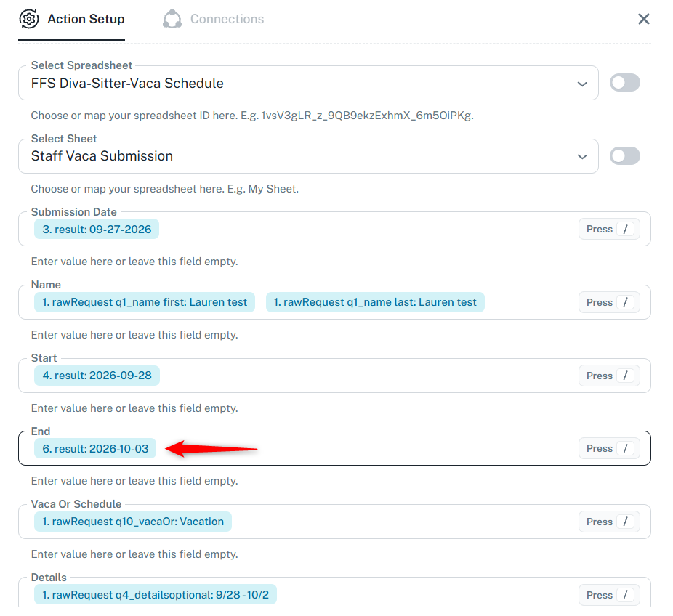This screenshot has width=673, height=616.
Task: Select the 'q1_name last: Lauren test' tag
Action: click(x=375, y=302)
